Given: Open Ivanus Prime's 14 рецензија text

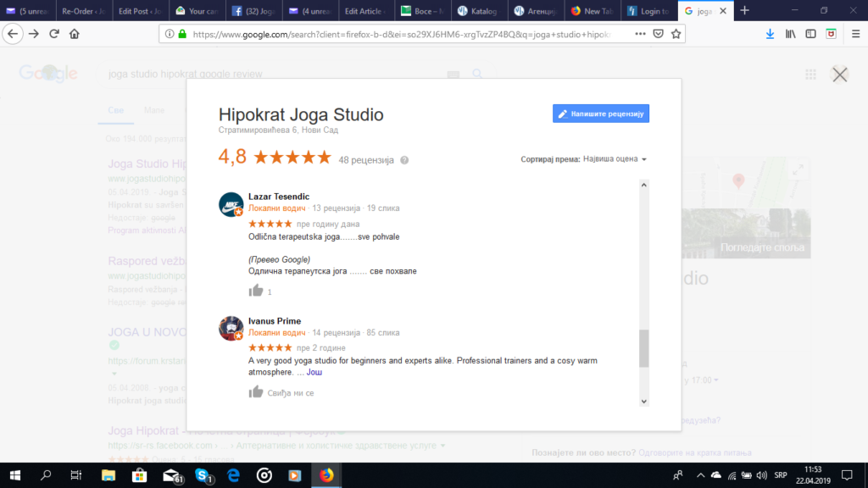Looking at the screenshot, I should (336, 332).
